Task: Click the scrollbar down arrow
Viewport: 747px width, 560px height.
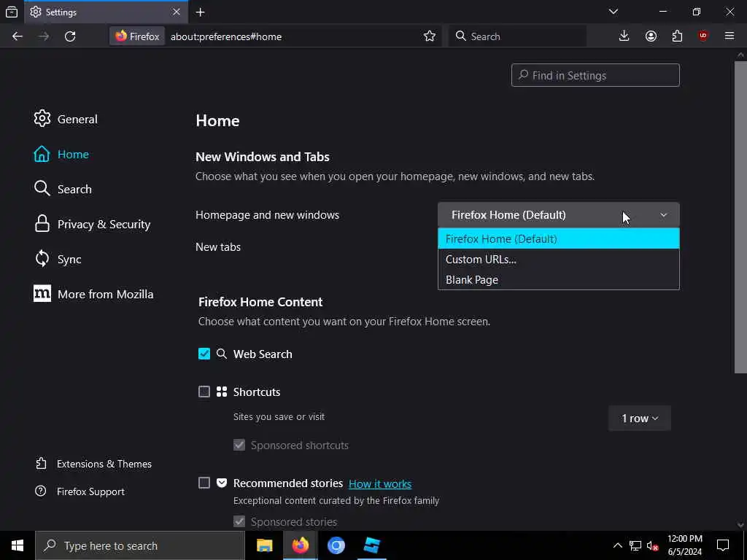Action: [x=740, y=525]
